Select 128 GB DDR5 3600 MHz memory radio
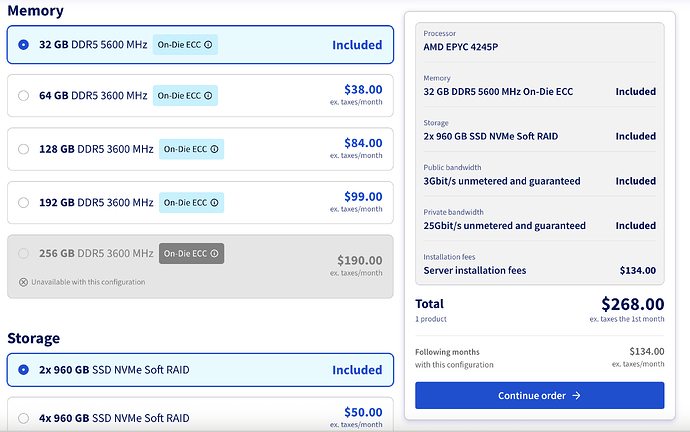The image size is (690, 432). (x=23, y=149)
